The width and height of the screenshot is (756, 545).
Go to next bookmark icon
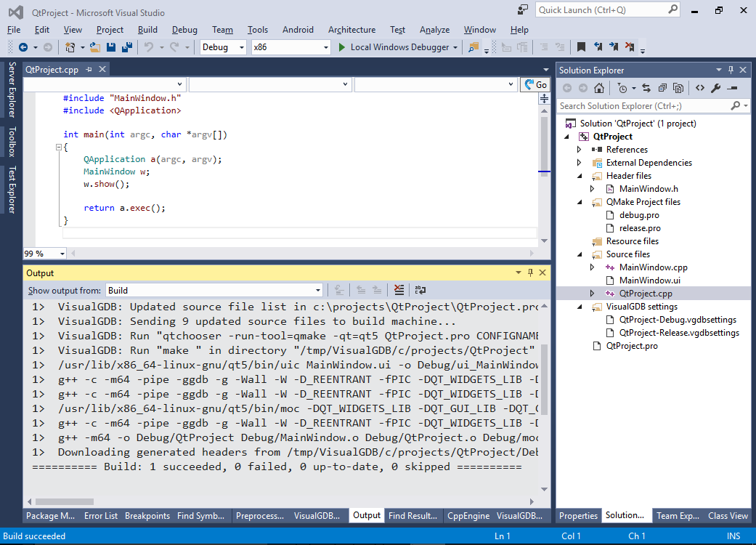pos(613,47)
